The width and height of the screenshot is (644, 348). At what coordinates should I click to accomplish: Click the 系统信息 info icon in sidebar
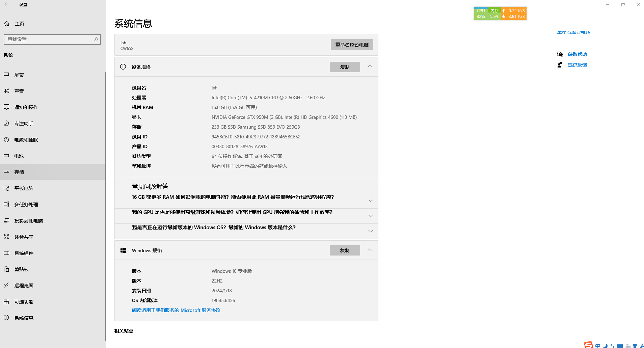click(x=6, y=318)
